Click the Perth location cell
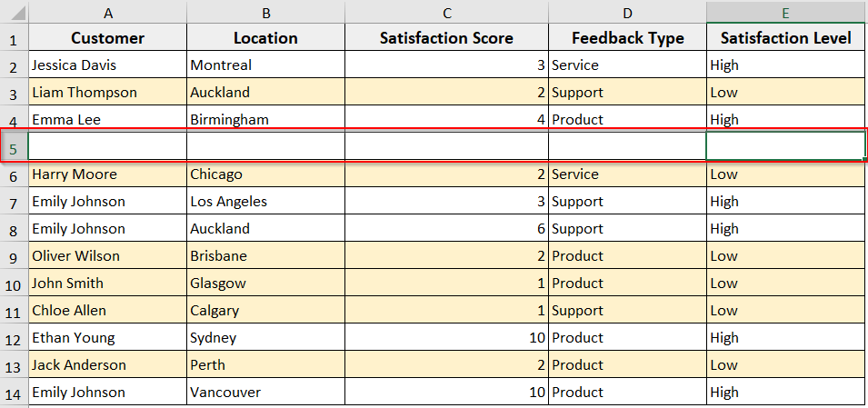868x408 pixels. pyautogui.click(x=264, y=365)
